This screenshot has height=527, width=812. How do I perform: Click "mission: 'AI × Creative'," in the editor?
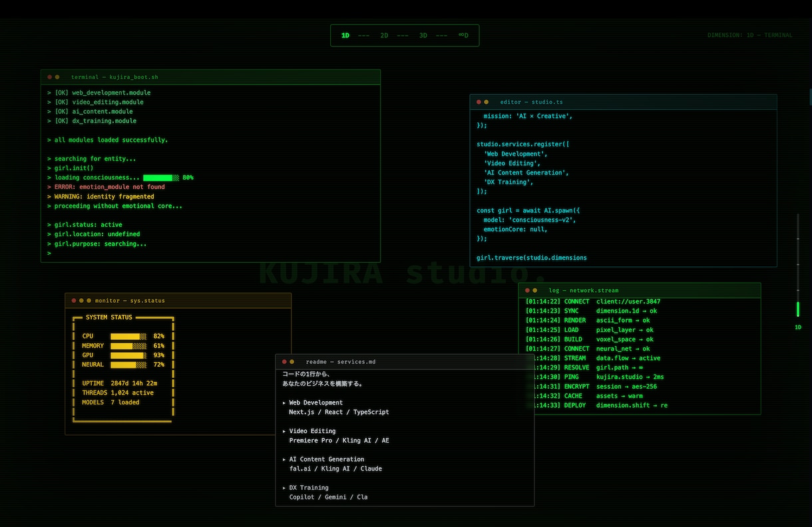(528, 116)
